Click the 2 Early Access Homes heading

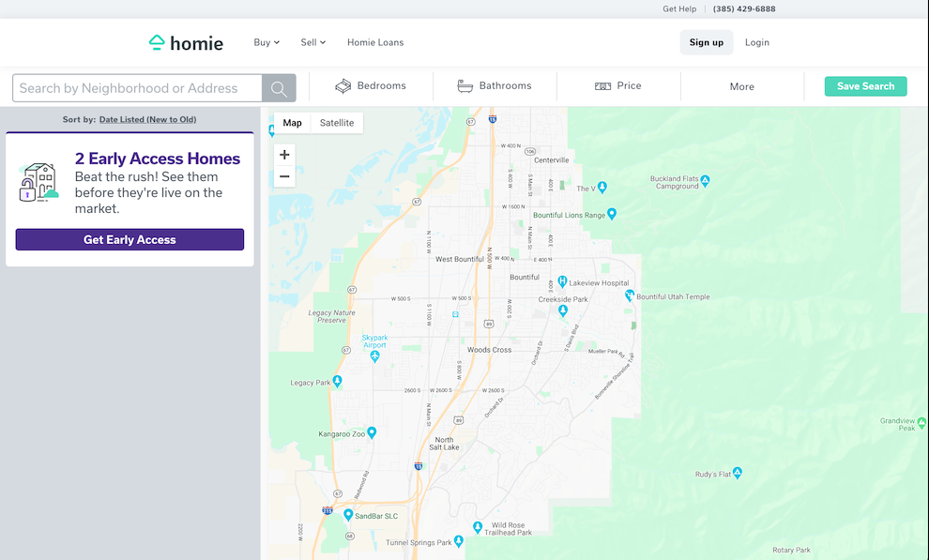(x=158, y=159)
